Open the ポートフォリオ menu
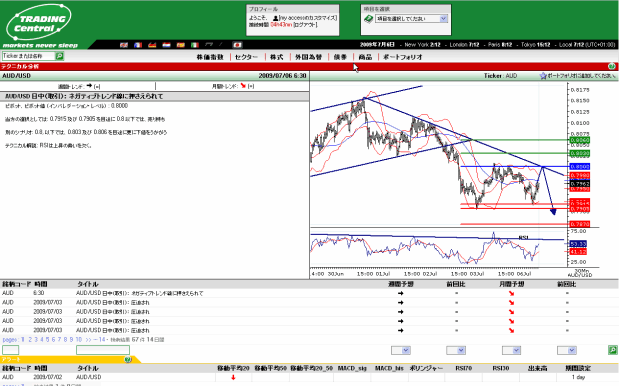Viewport: 619px width, 386px height. tap(403, 57)
